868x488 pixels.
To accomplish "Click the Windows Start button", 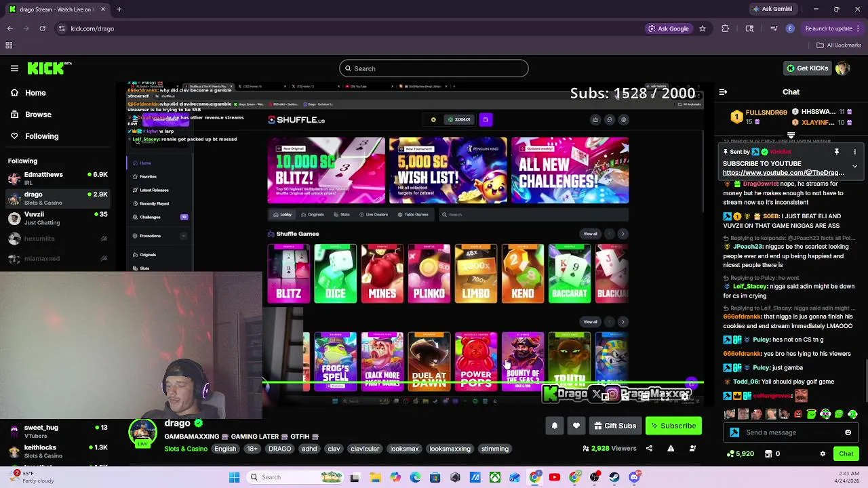I will [x=234, y=477].
